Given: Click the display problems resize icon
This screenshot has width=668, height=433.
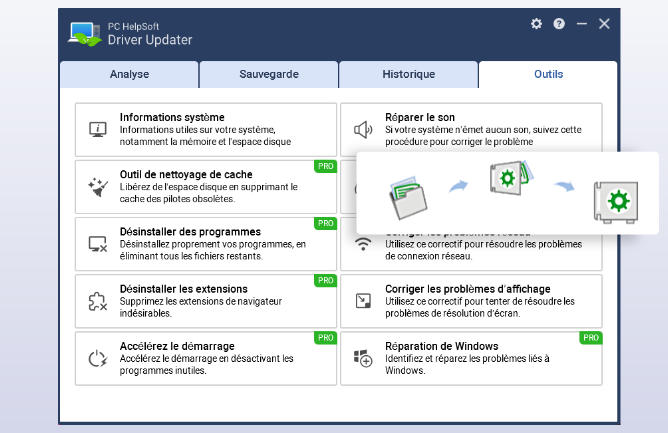Looking at the screenshot, I should coord(363,301).
